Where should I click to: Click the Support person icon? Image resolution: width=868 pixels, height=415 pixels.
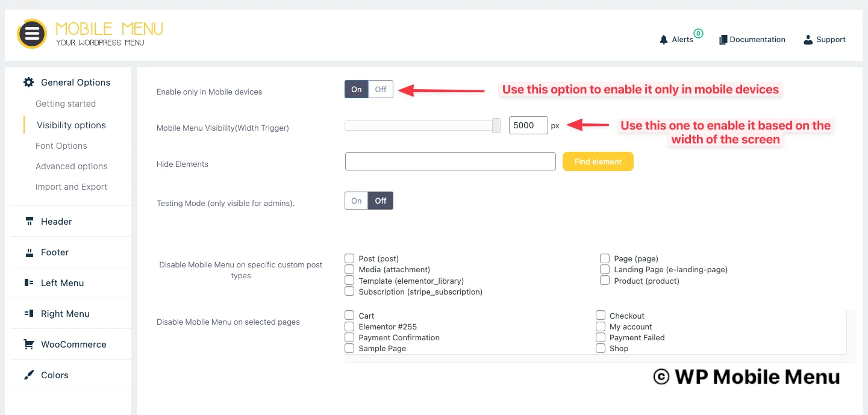tap(808, 40)
